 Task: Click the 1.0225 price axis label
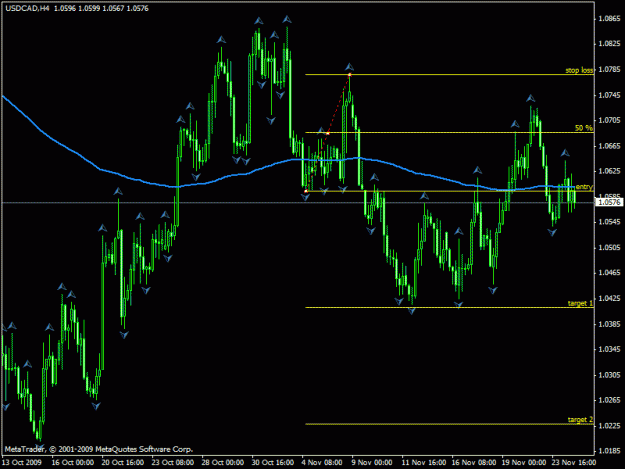[x=609, y=426]
